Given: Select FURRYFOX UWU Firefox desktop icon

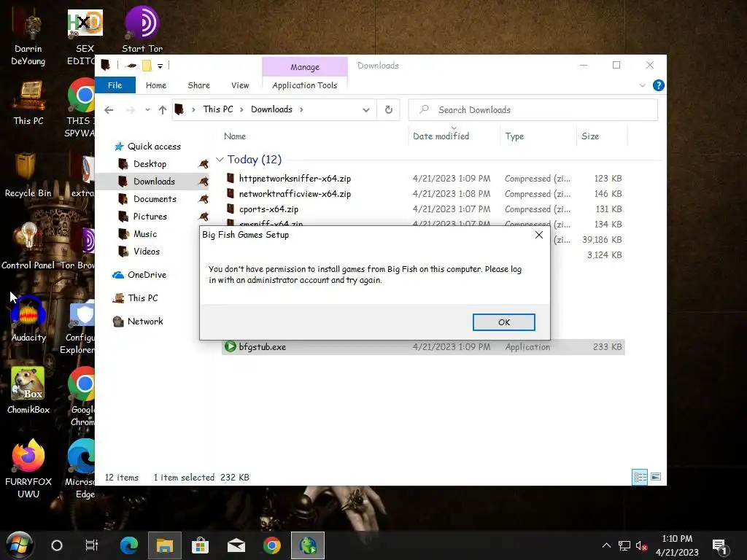Looking at the screenshot, I should tap(28, 469).
